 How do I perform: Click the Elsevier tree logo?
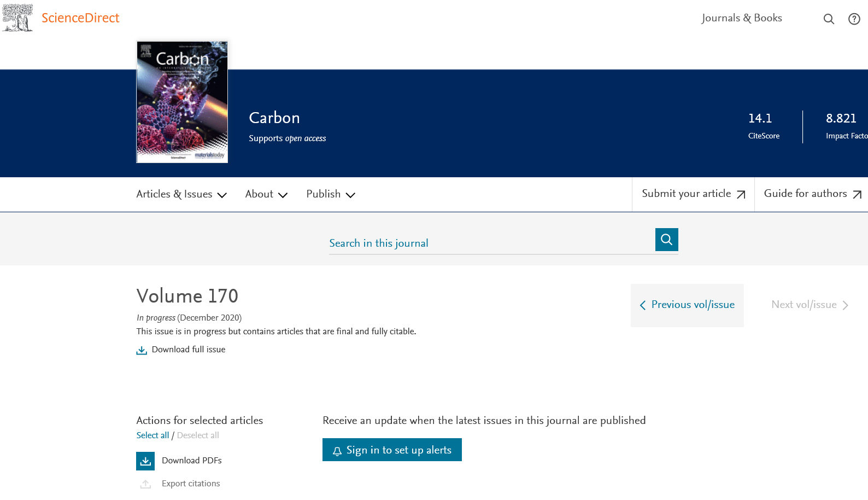[17, 18]
